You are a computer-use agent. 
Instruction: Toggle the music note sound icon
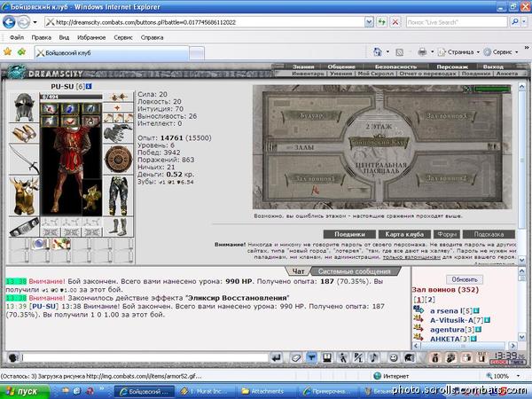[x=373, y=357]
